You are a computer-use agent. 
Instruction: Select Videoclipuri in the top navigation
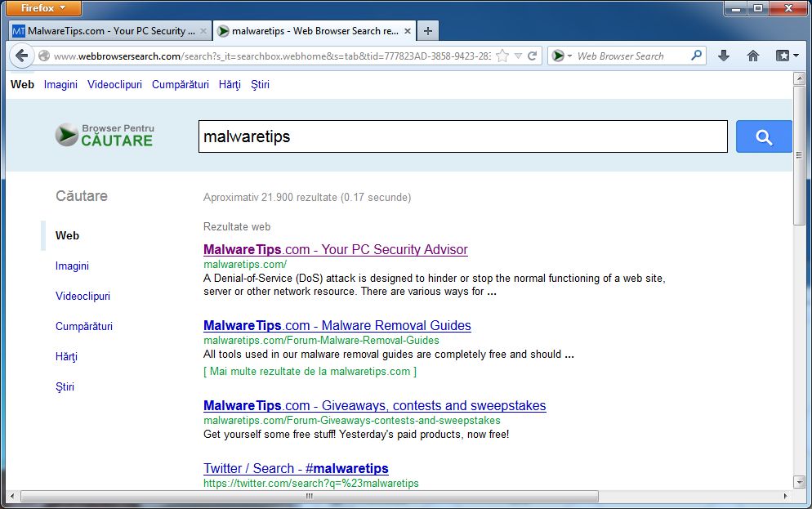pyautogui.click(x=114, y=84)
